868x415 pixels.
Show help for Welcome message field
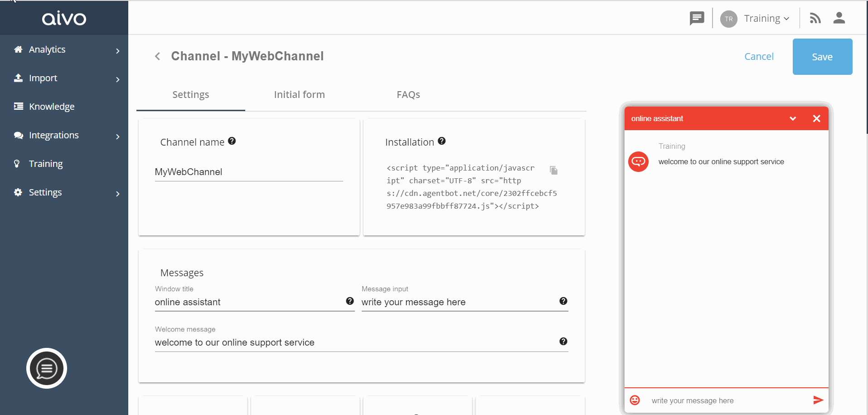(x=563, y=342)
